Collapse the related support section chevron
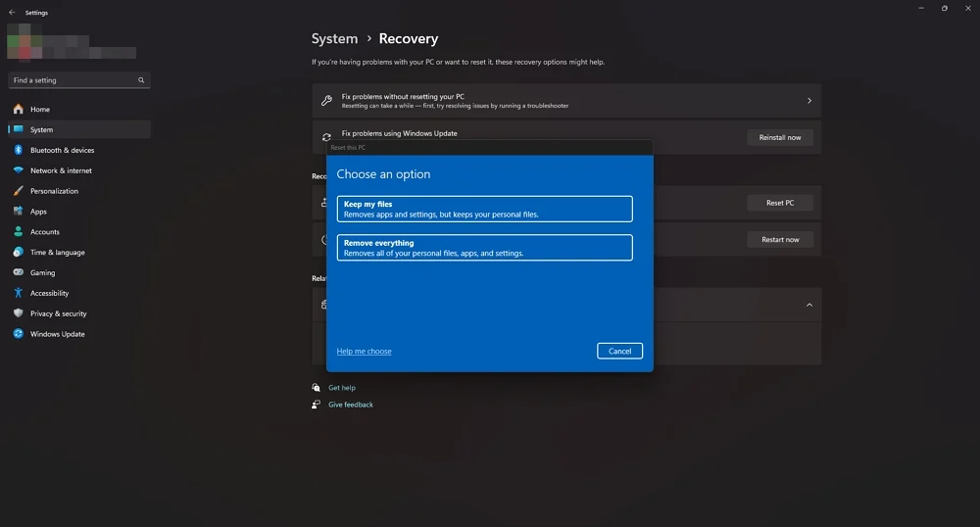The height and width of the screenshot is (527, 980). click(x=808, y=305)
